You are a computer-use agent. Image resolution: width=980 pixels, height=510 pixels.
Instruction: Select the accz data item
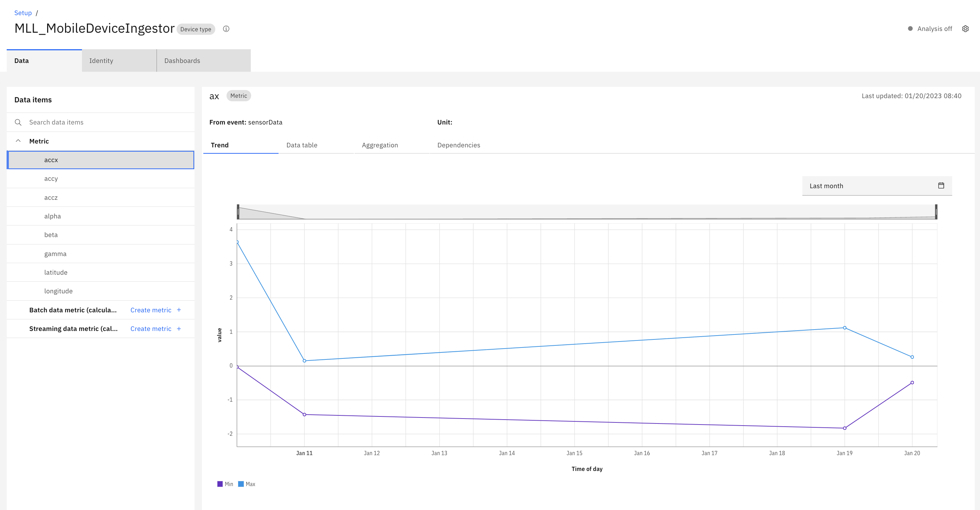pos(101,197)
